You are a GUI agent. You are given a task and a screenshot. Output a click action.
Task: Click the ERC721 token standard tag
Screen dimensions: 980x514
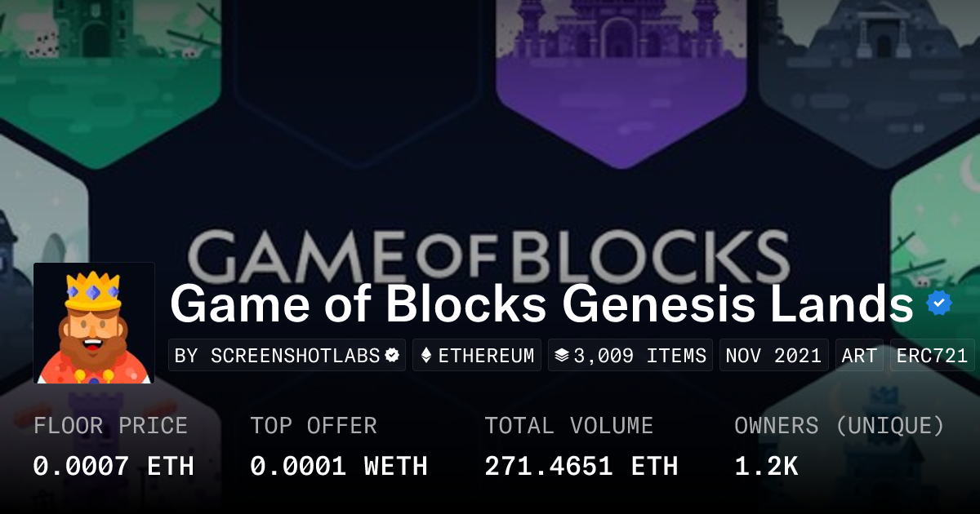(932, 356)
